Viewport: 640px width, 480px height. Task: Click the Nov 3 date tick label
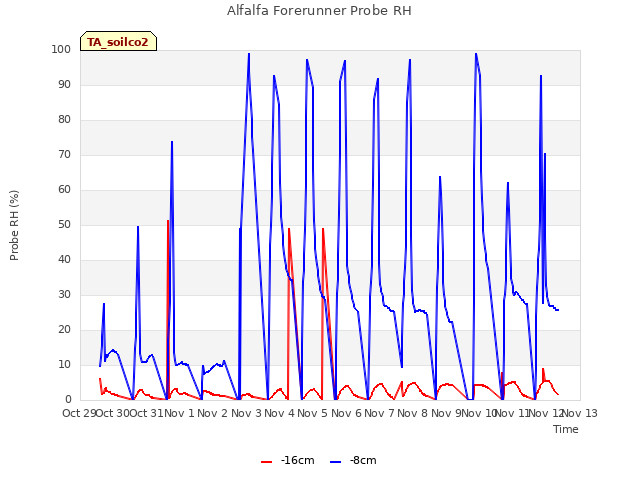(x=246, y=413)
